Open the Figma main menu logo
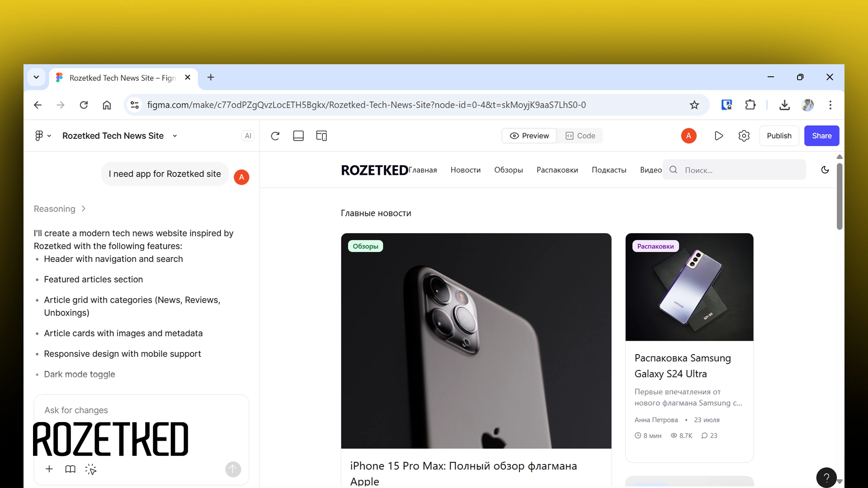Image resolution: width=868 pixels, height=488 pixels. click(x=40, y=136)
